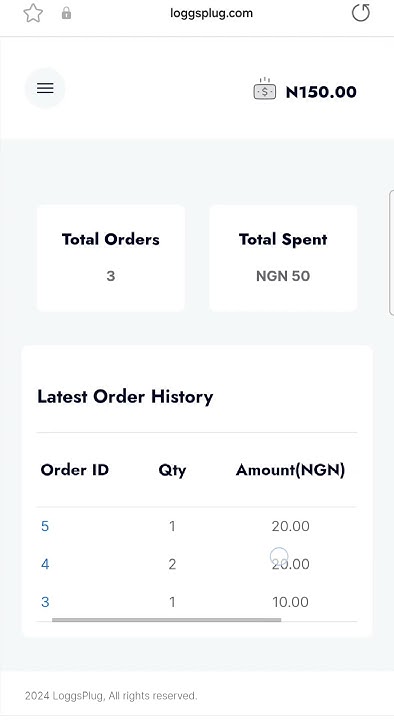This screenshot has height=720, width=394.
Task: Click the 2024 LoggsPlug footer text
Action: click(x=111, y=696)
